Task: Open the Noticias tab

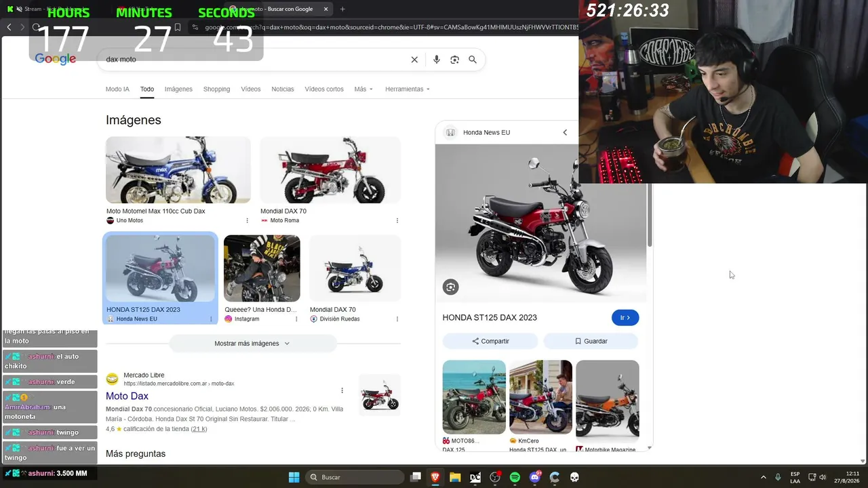Action: pyautogui.click(x=283, y=89)
